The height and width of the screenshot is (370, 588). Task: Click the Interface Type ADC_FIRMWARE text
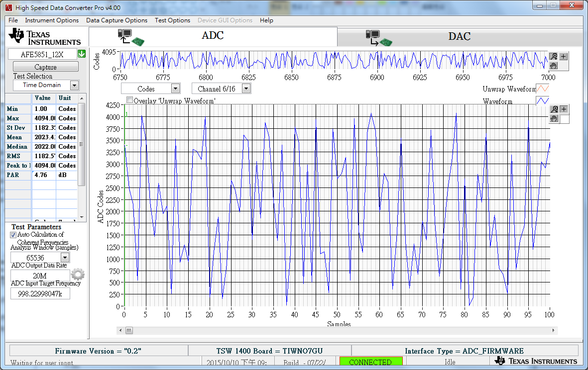click(x=464, y=351)
